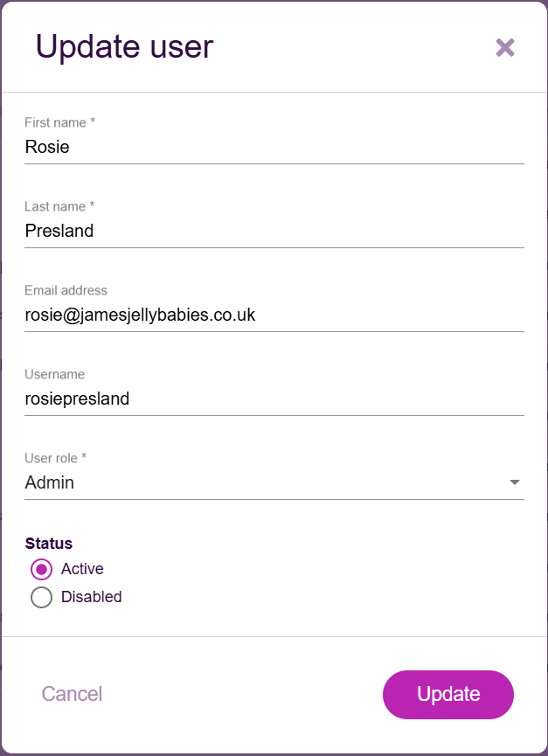Image resolution: width=548 pixels, height=756 pixels.
Task: Click the Last name label
Action: point(59,206)
